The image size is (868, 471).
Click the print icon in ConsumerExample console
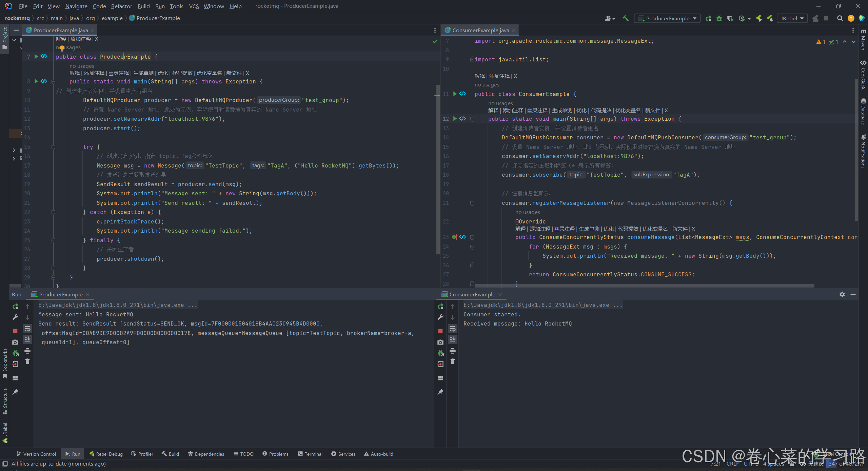(x=453, y=351)
